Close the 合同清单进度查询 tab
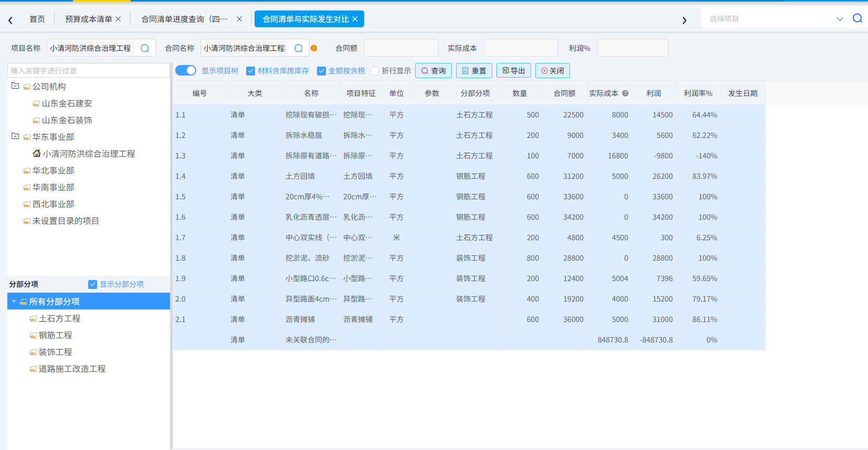The width and height of the screenshot is (868, 450). point(239,19)
